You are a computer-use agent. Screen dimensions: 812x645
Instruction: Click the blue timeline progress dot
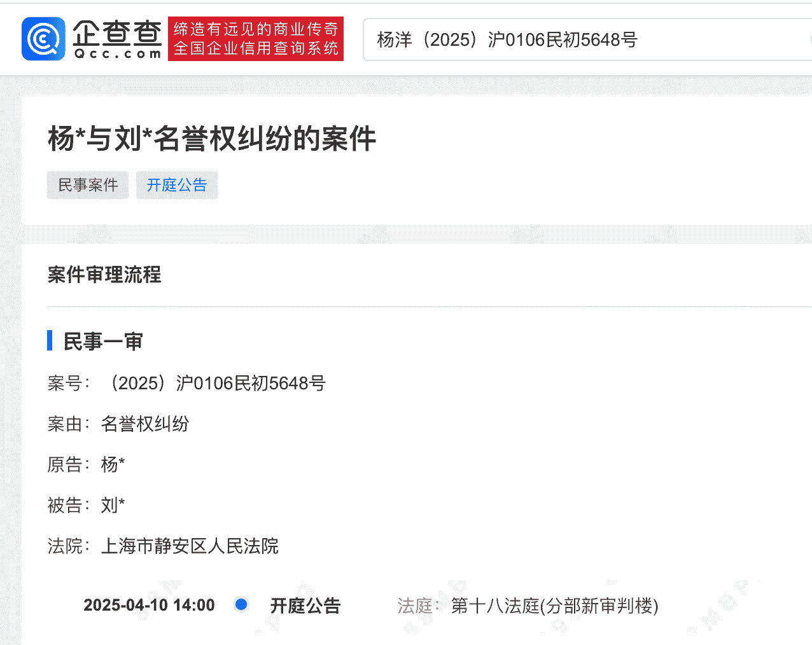point(241,605)
